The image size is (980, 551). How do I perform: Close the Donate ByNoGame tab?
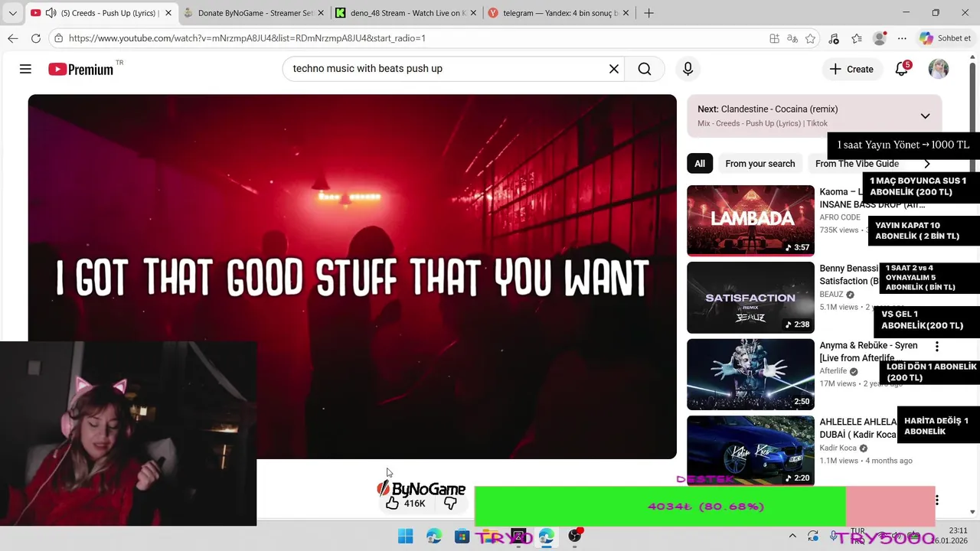click(x=321, y=13)
